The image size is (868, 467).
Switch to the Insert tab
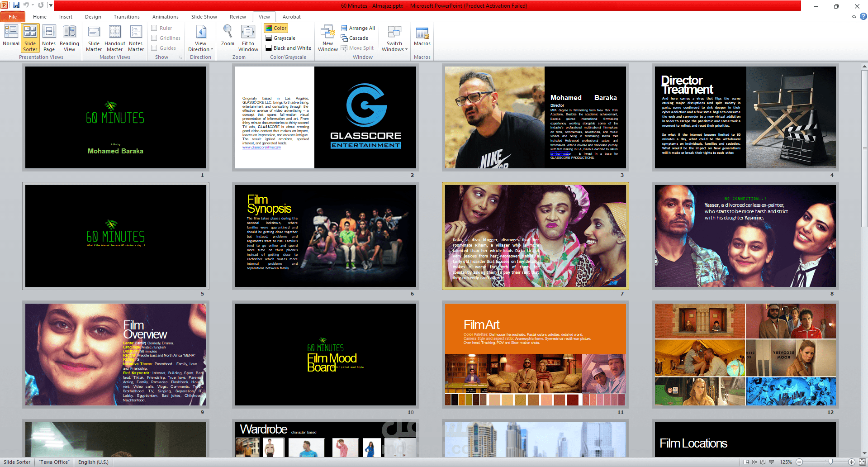66,17
